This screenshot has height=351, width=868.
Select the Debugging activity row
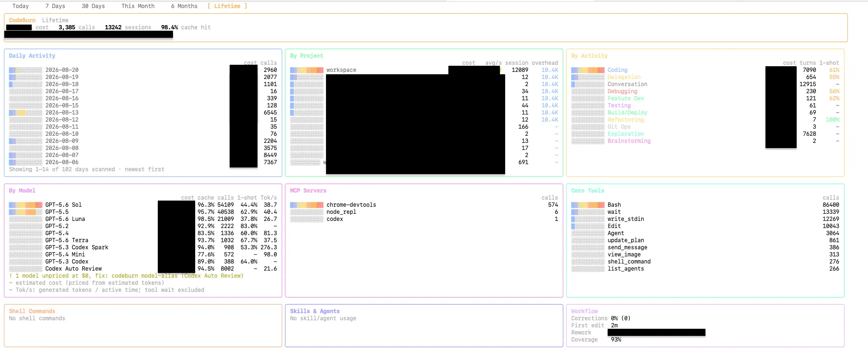pos(705,91)
